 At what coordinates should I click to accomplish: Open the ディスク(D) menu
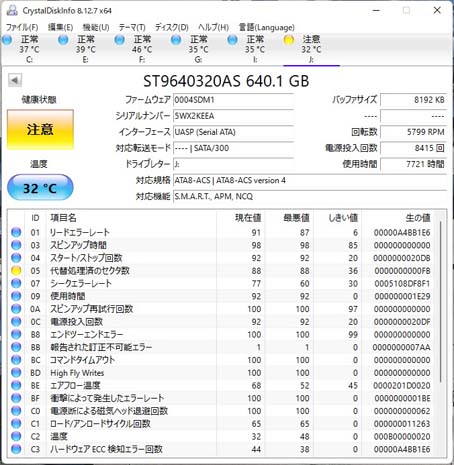tap(172, 27)
